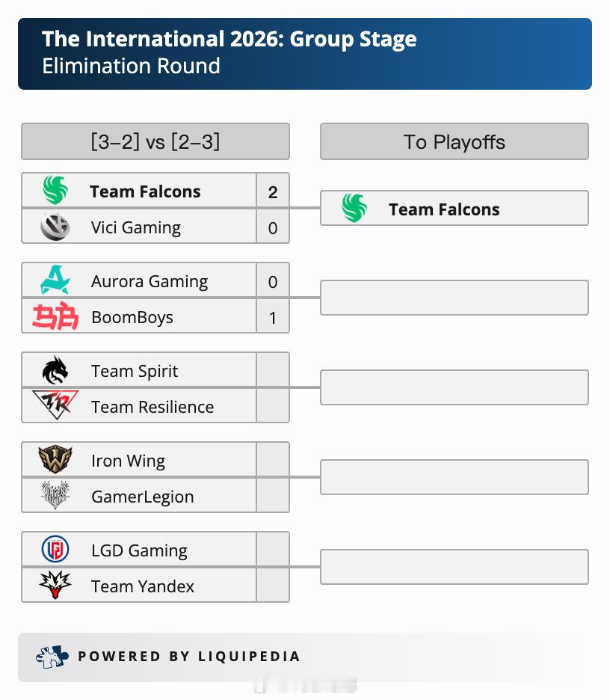Click the Aurora Gaming logo icon
Image resolution: width=610 pixels, height=700 pixels.
55,280
